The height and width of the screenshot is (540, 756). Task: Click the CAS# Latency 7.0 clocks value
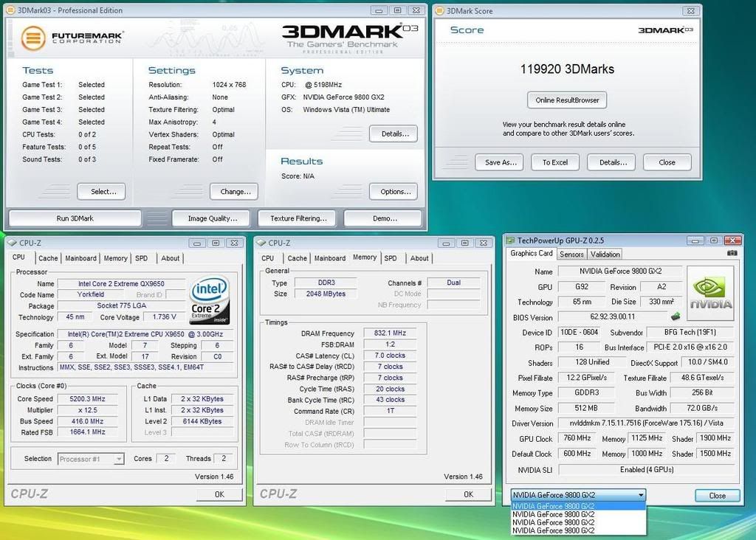click(x=390, y=356)
